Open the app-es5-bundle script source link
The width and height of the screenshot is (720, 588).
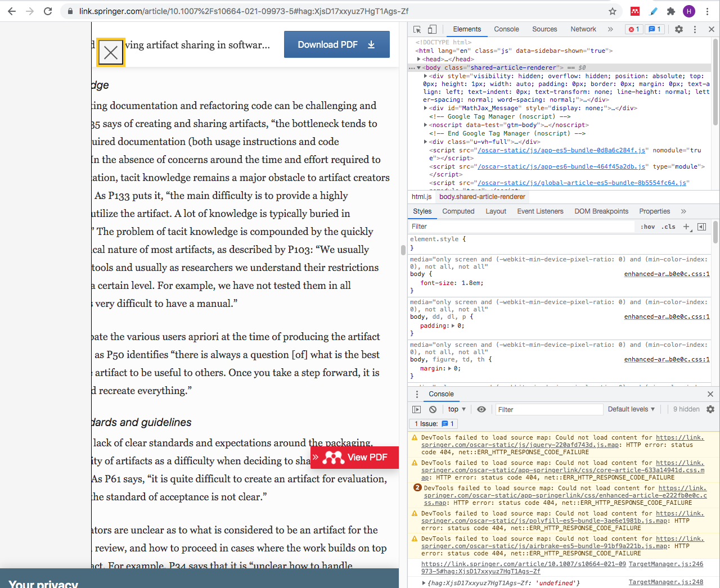562,150
